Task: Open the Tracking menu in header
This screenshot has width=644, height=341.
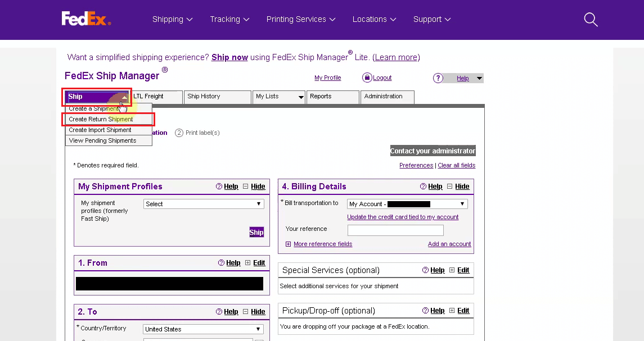Action: pyautogui.click(x=229, y=19)
